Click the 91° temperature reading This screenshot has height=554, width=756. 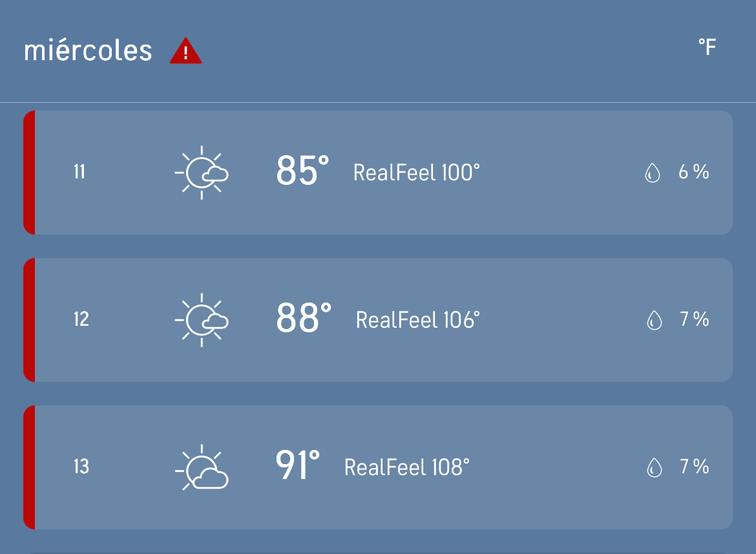[298, 466]
